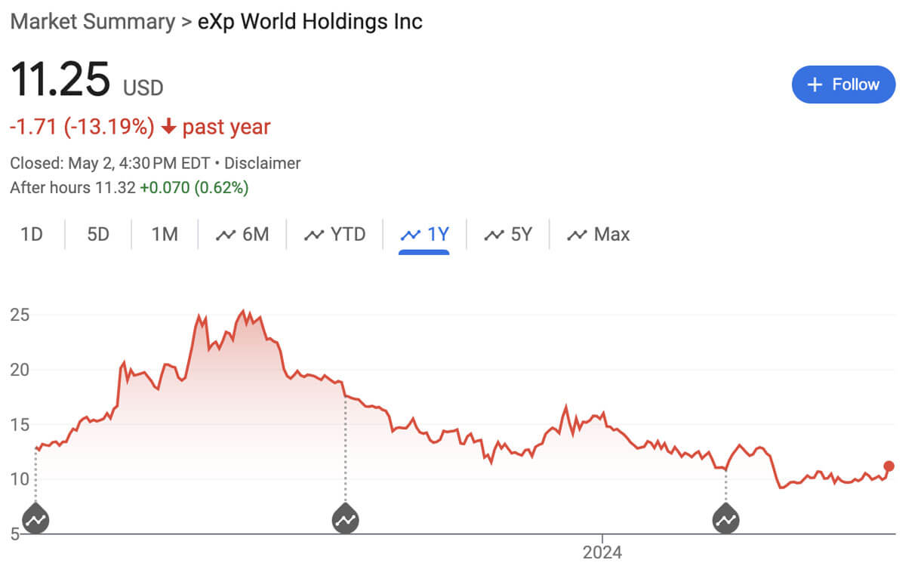
Task: Click the leftmost pin marker below the chart
Action: coord(34,519)
